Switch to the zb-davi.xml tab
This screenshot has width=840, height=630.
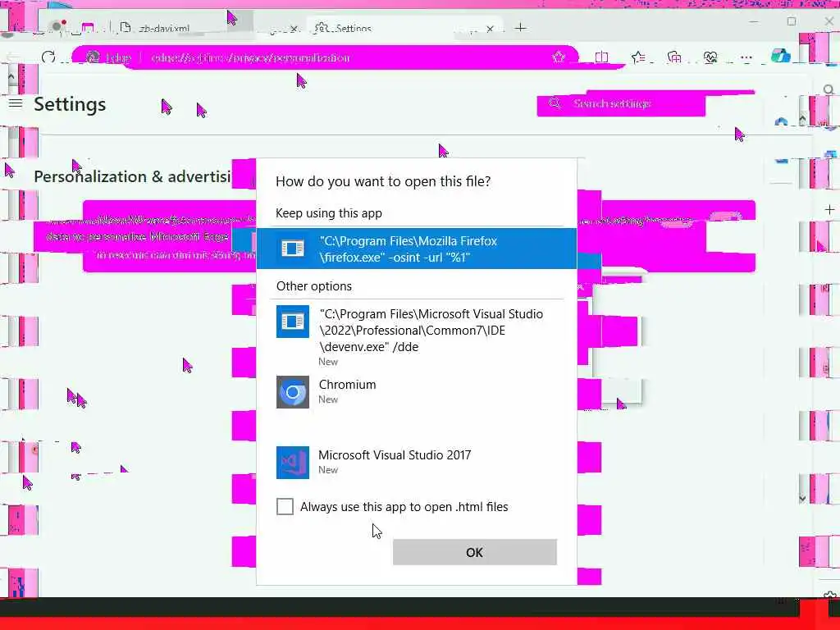[209, 28]
